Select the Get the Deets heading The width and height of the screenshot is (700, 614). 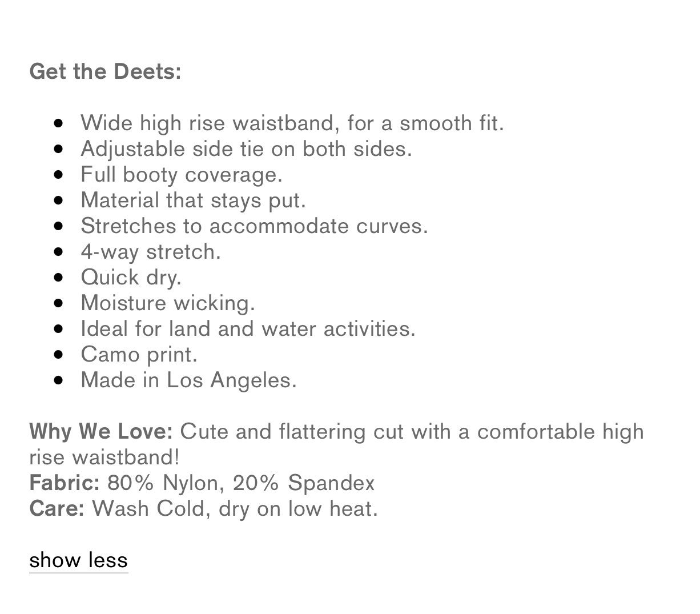[105, 72]
